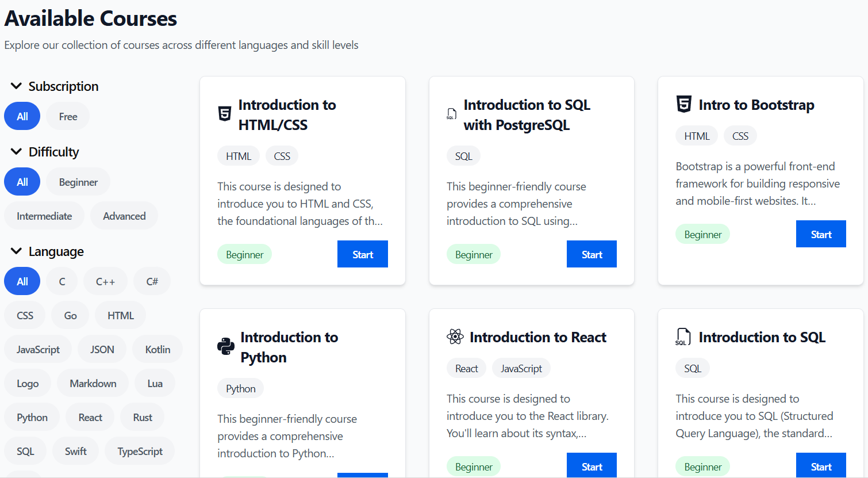Click SQL tag on PostgreSQL course card
The height and width of the screenshot is (478, 868).
tap(463, 156)
